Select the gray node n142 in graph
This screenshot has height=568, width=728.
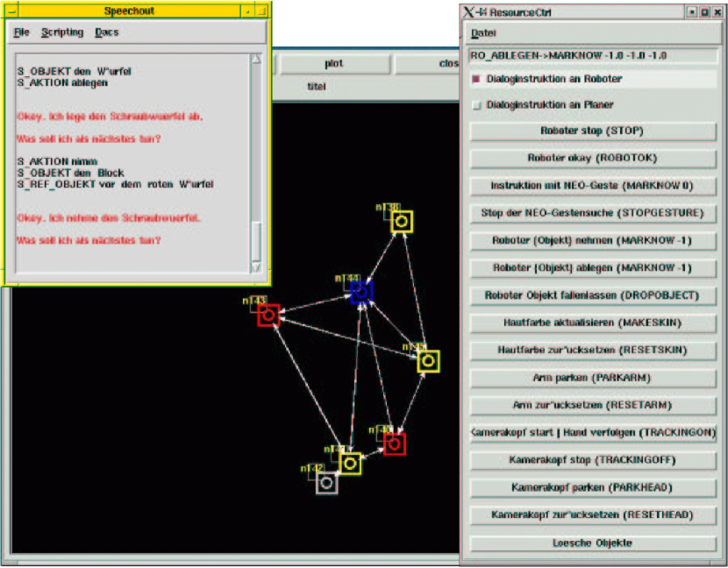tap(326, 483)
